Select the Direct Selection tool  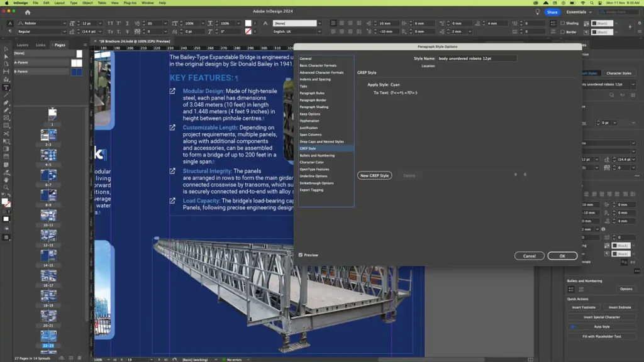(x=6, y=56)
